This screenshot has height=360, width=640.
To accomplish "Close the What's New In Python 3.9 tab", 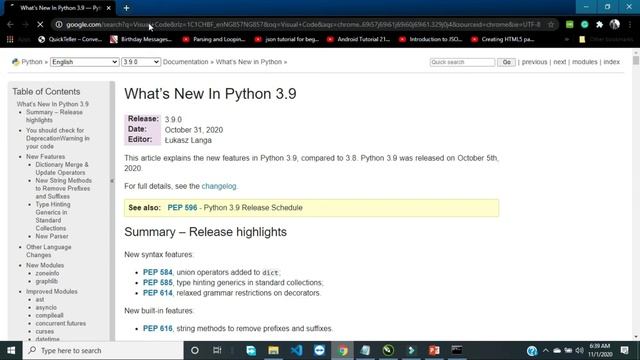I will click(109, 8).
